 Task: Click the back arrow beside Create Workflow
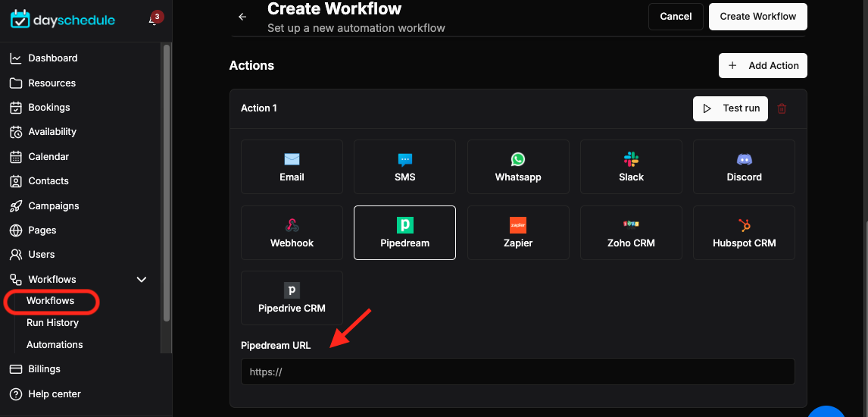point(242,17)
